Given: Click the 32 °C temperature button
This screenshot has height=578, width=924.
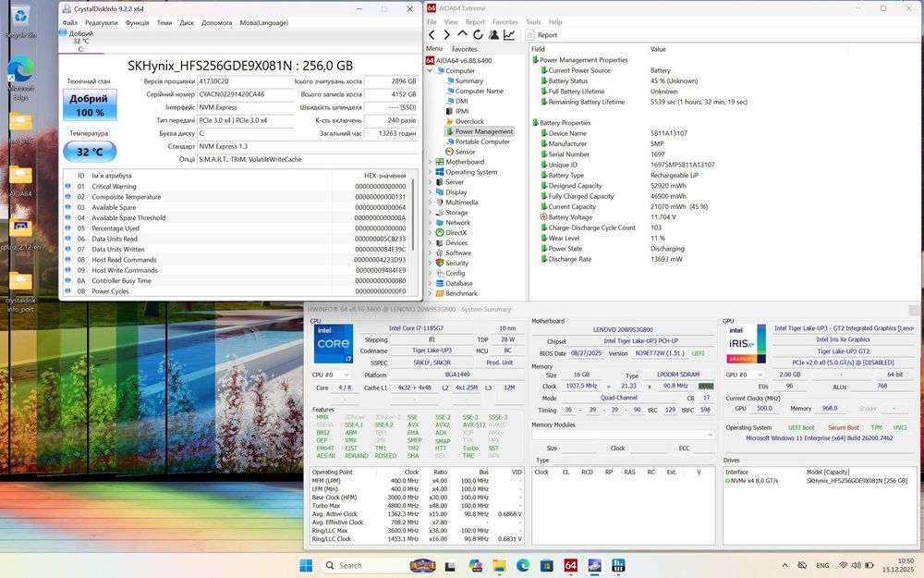Looking at the screenshot, I should [90, 152].
